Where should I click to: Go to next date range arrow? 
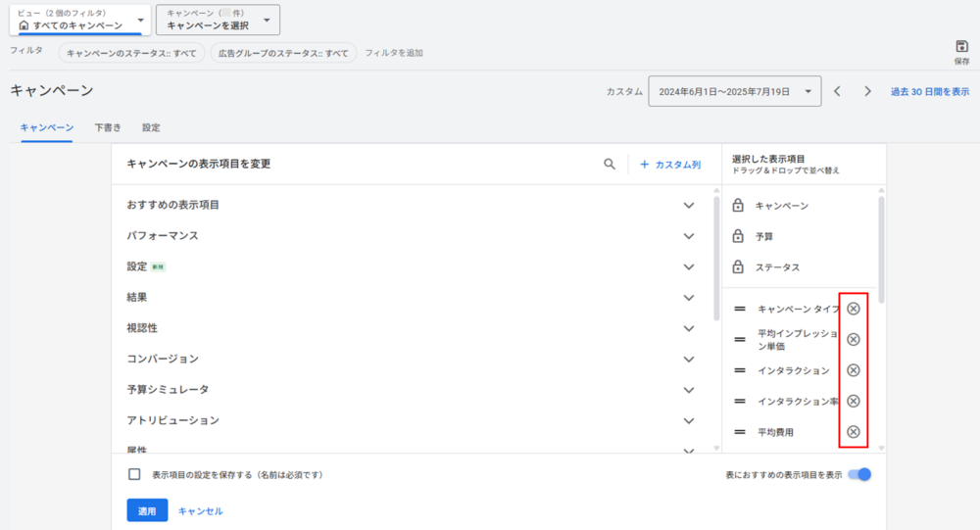[x=867, y=91]
